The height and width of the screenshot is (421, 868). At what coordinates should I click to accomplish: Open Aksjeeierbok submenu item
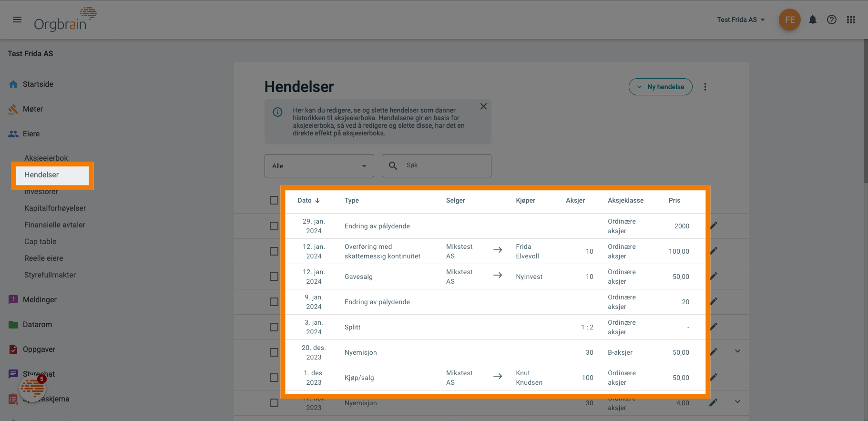(46, 158)
